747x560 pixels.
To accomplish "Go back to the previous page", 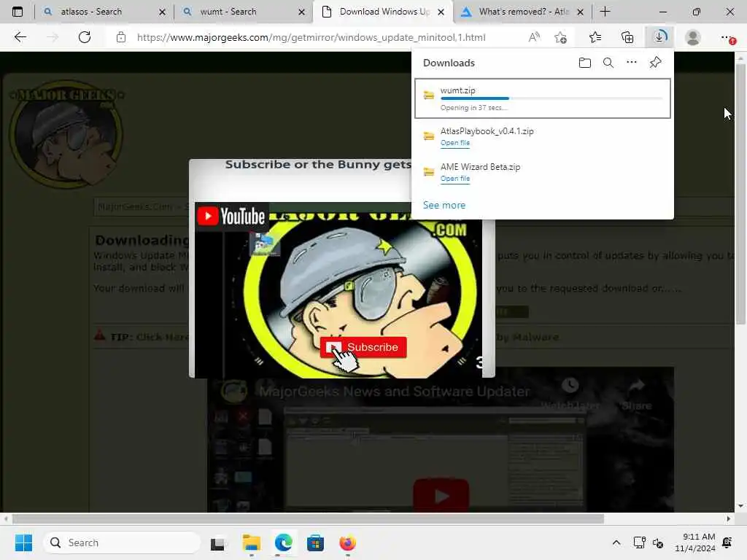I will pyautogui.click(x=20, y=37).
